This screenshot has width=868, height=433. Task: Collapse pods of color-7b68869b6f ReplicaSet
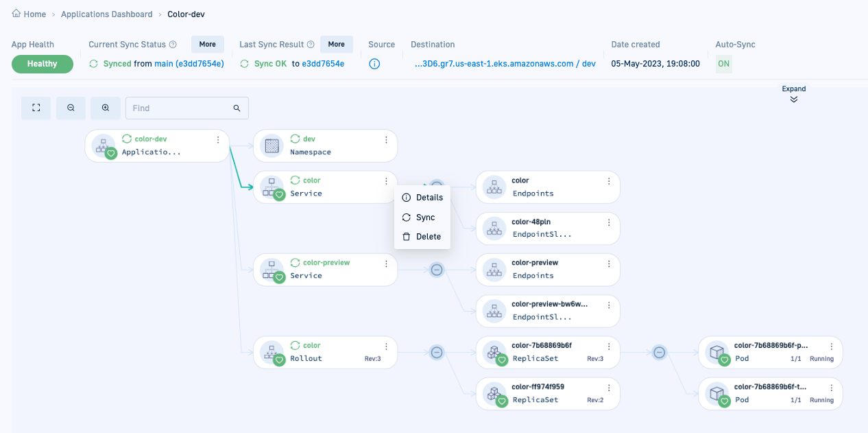659,353
